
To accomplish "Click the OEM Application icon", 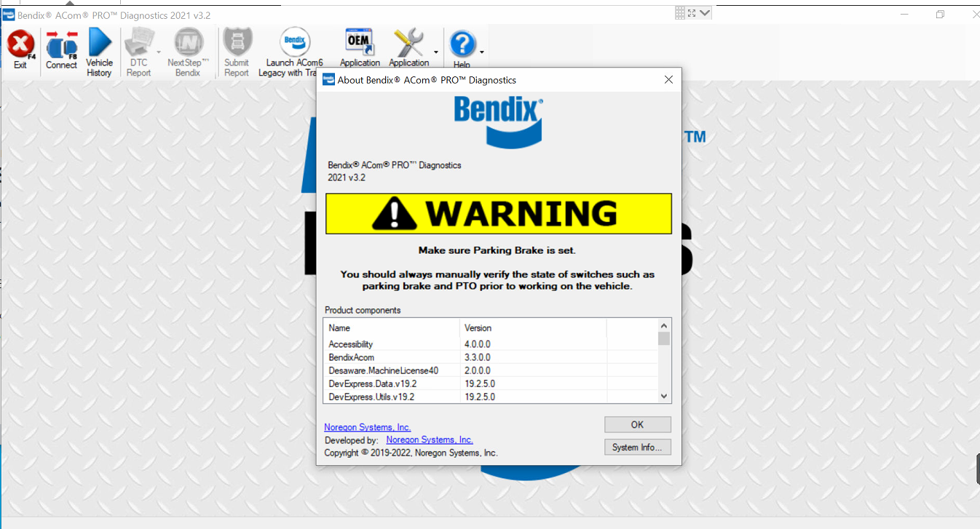I will point(359,42).
